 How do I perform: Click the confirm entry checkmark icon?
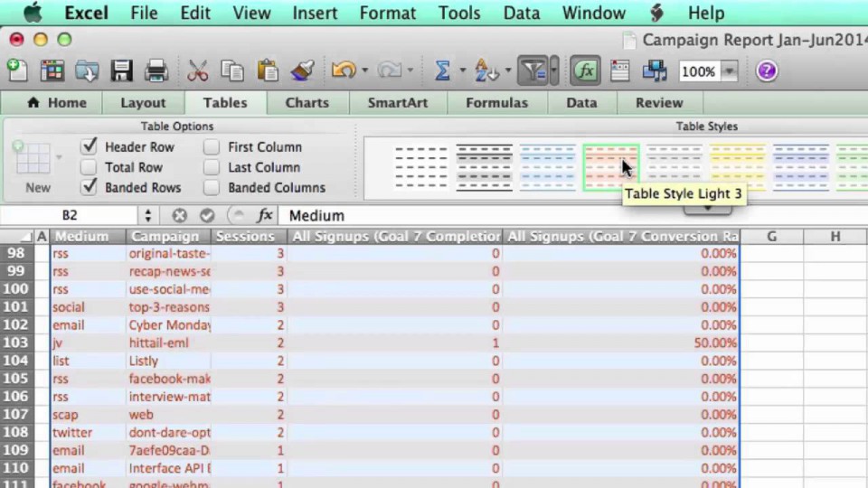coord(208,215)
